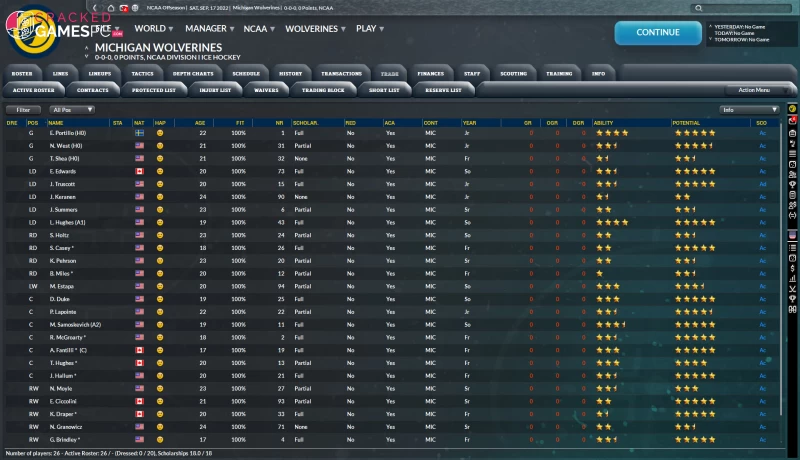Open the World menu
The width and height of the screenshot is (800, 460).
coord(153,29)
